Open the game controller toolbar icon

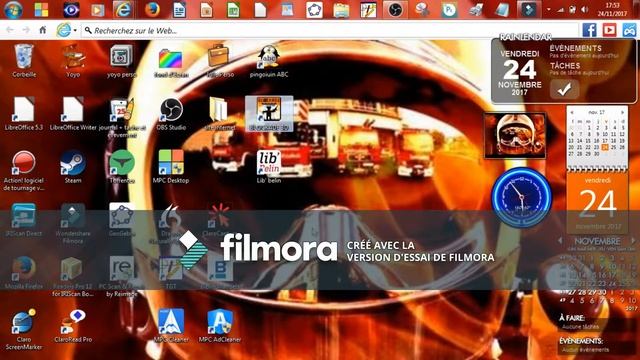[629, 30]
